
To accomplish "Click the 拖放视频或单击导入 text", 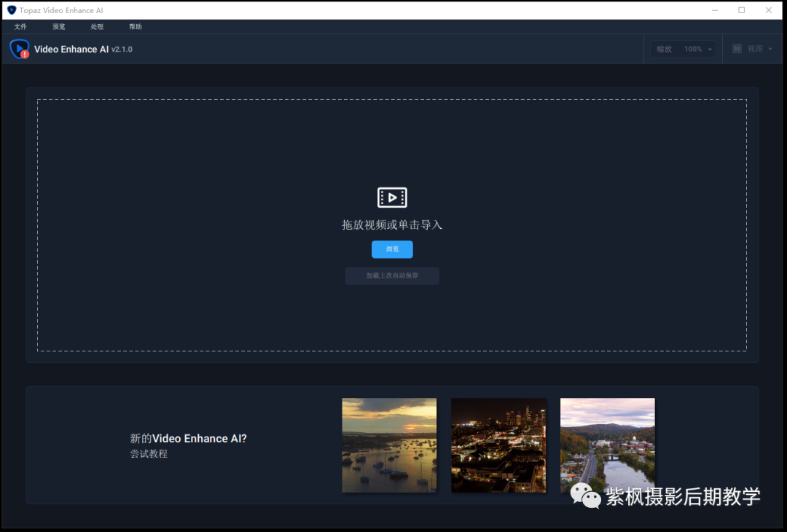I will pyautogui.click(x=392, y=225).
